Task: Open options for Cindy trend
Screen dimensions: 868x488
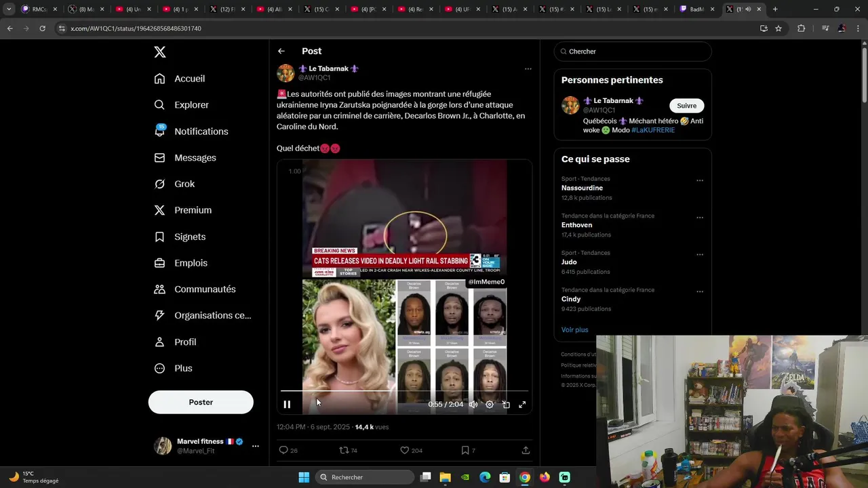Action: click(700, 291)
